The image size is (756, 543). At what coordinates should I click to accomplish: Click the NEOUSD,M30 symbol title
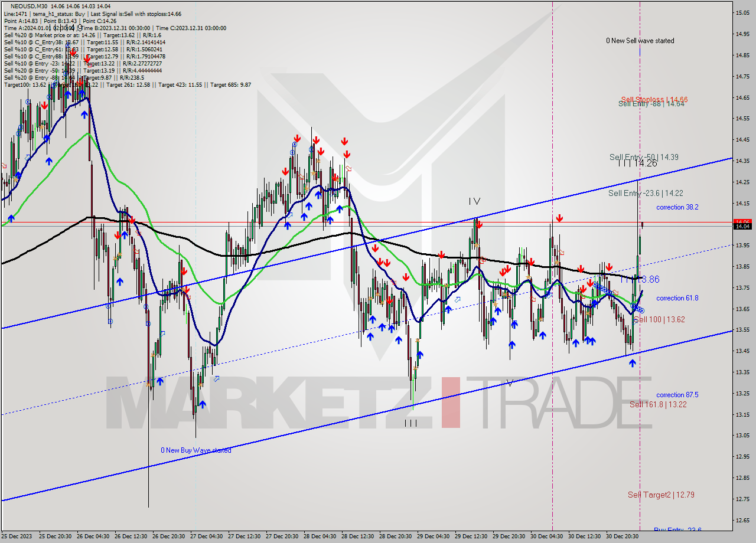[28, 6]
